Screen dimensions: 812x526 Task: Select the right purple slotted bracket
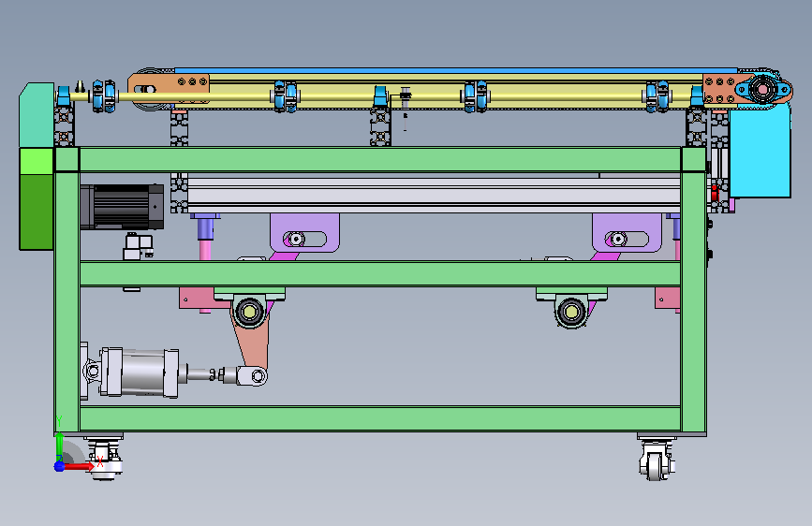[x=627, y=232]
